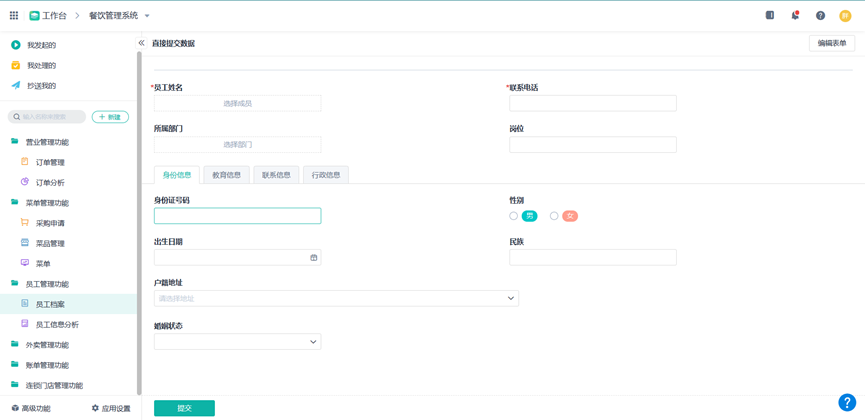Switch to the 行政信息 tab
Image resolution: width=865 pixels, height=420 pixels.
coord(326,175)
